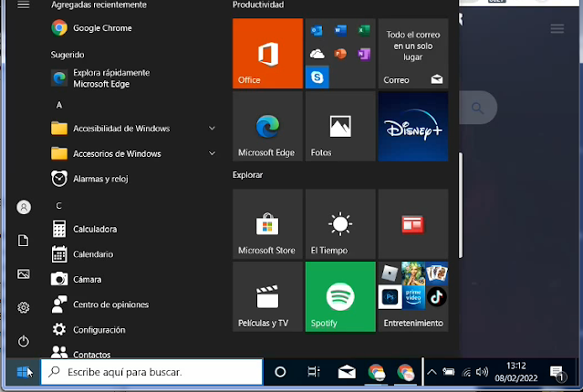Open the user account icon

coord(24,207)
